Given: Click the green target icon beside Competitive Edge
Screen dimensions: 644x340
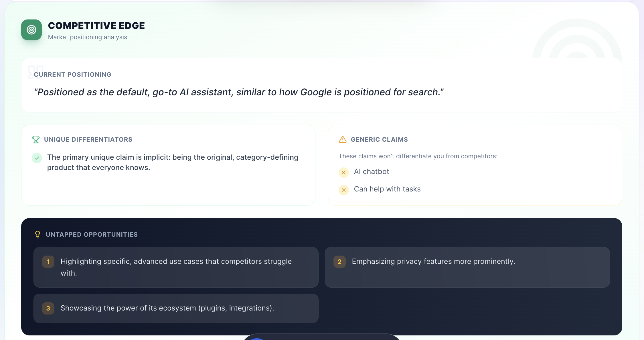Looking at the screenshot, I should coord(31,30).
